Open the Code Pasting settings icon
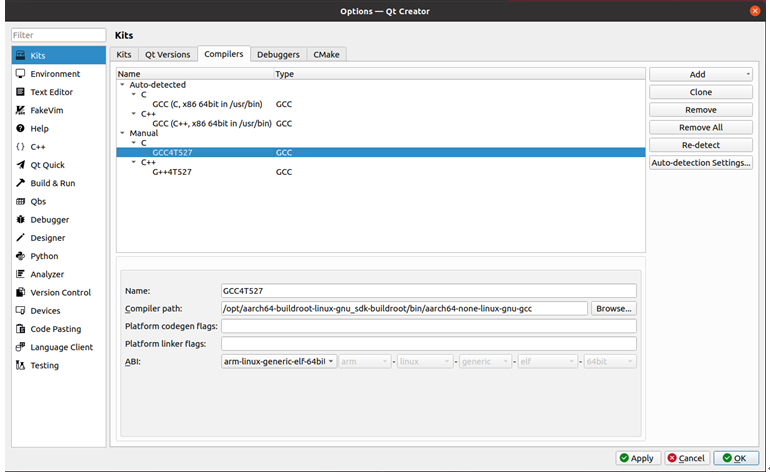The height and width of the screenshot is (476, 770). [20, 329]
